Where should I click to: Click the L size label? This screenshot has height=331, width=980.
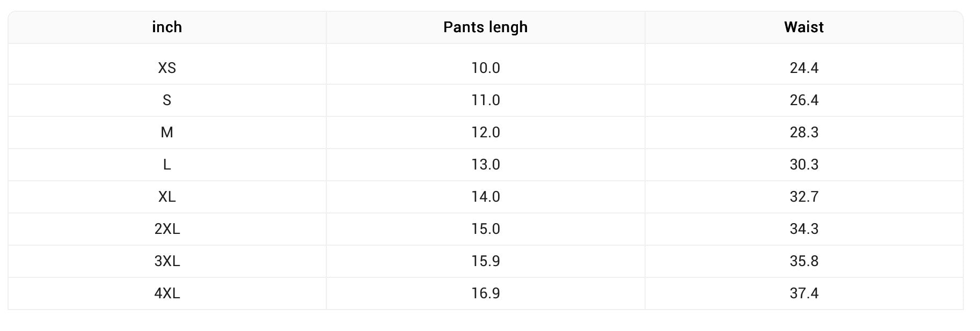coord(167,165)
